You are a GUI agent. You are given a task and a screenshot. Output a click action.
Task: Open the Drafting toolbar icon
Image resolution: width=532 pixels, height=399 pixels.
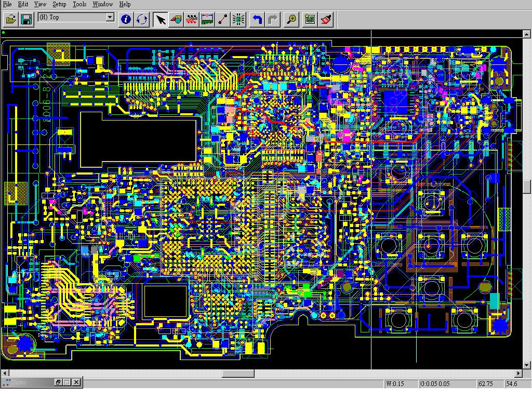click(x=176, y=19)
